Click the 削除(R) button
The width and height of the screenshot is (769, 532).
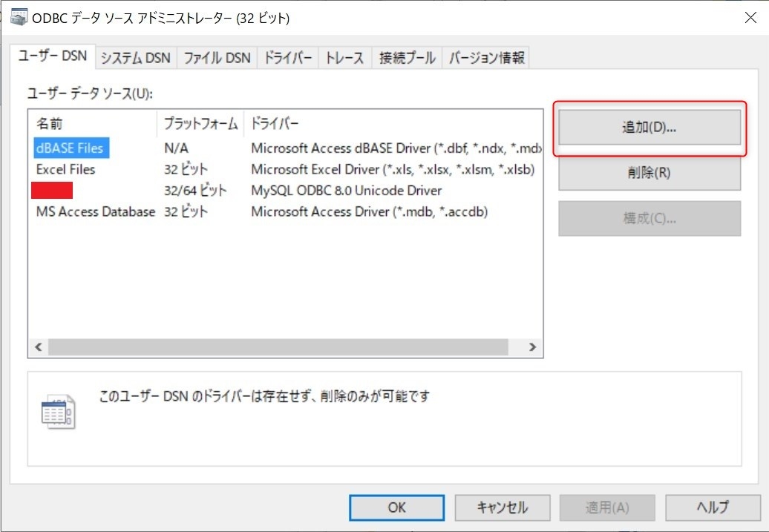pyautogui.click(x=649, y=173)
